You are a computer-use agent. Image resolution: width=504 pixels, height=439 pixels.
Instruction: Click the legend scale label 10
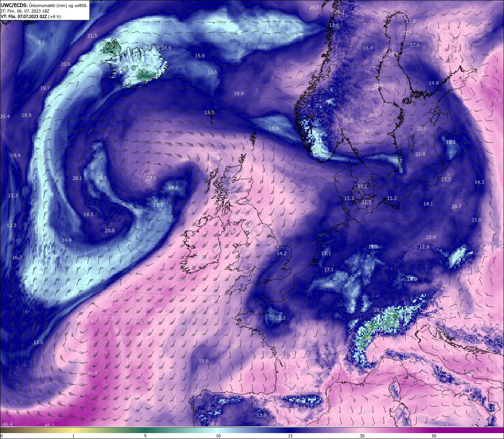coord(218,436)
